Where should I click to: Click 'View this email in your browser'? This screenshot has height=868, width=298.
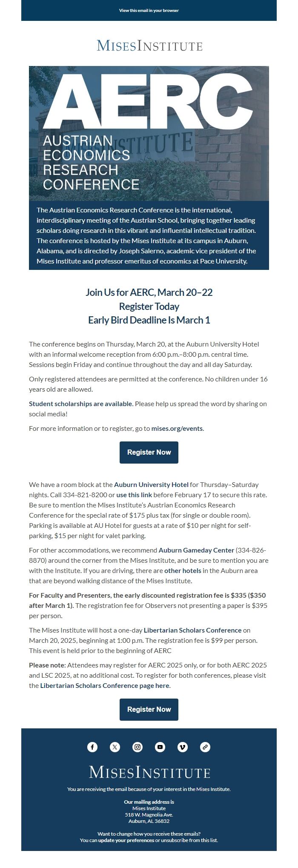(x=149, y=10)
